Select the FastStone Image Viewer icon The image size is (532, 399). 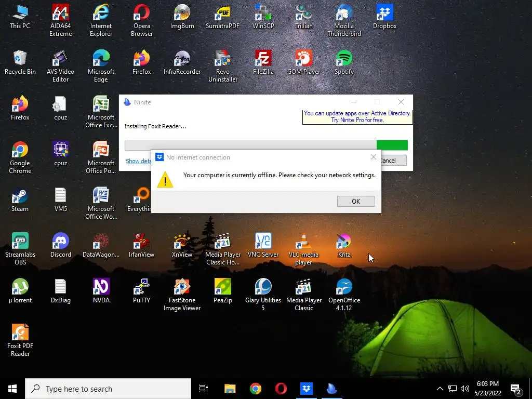point(182,295)
